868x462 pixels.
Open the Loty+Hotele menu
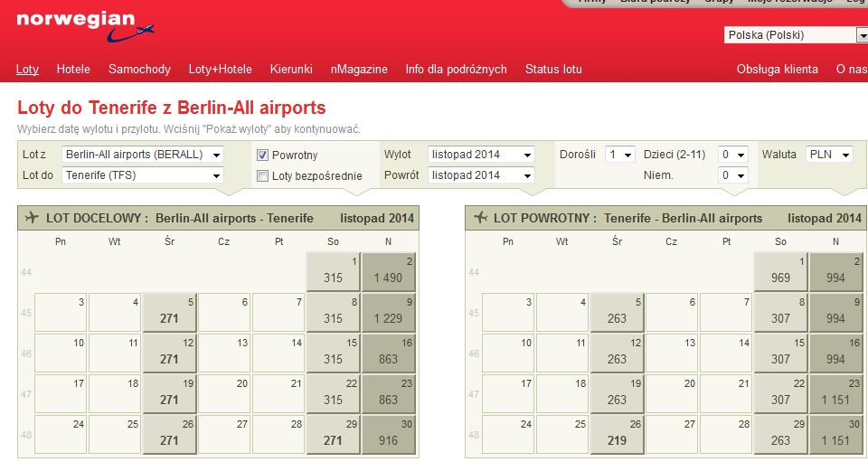click(221, 69)
